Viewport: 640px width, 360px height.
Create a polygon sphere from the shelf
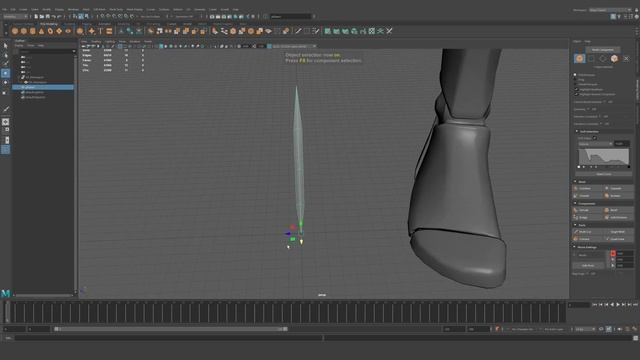tap(15, 31)
